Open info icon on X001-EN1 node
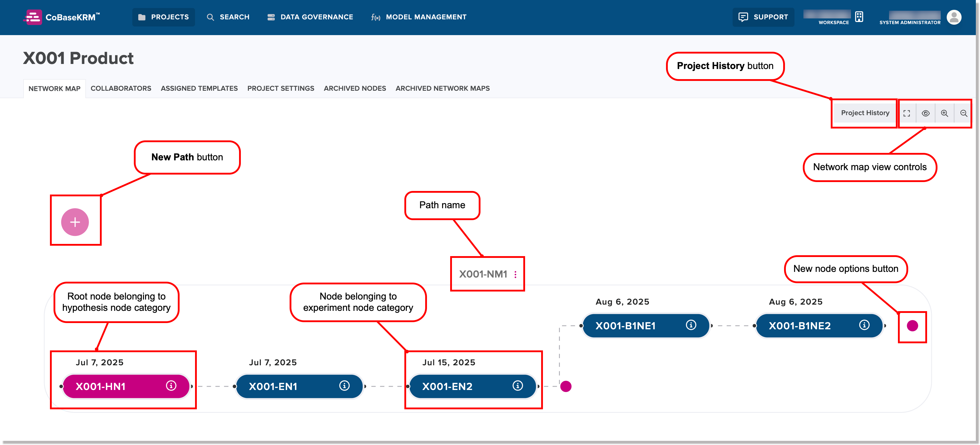Image resolution: width=980 pixels, height=445 pixels. pyautogui.click(x=344, y=386)
